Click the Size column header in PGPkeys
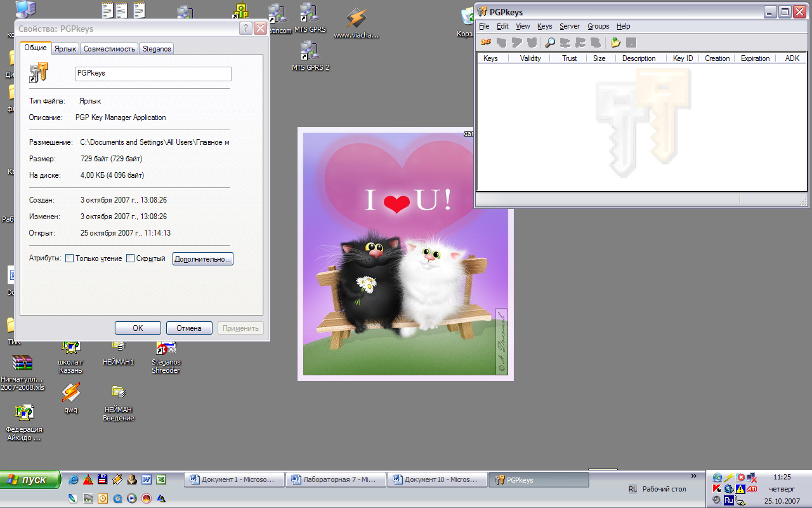Screen dimensions: 812x508 click(599, 58)
